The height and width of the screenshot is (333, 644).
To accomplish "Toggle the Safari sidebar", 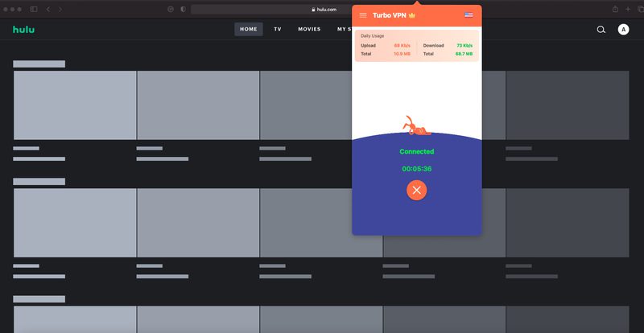I will [x=34, y=9].
